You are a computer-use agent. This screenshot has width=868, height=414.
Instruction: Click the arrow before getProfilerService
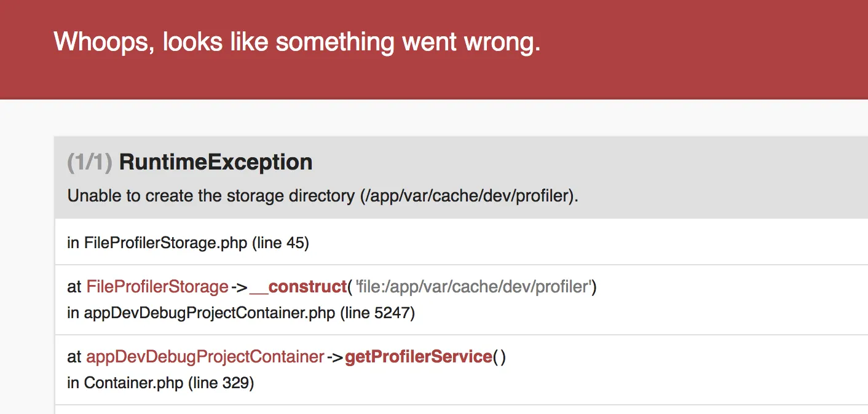334,357
